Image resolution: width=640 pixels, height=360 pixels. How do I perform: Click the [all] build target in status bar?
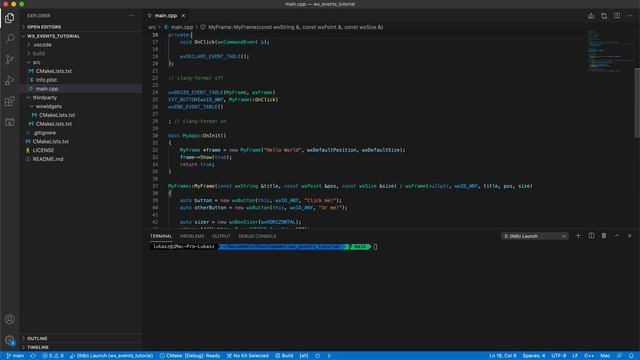(304, 356)
